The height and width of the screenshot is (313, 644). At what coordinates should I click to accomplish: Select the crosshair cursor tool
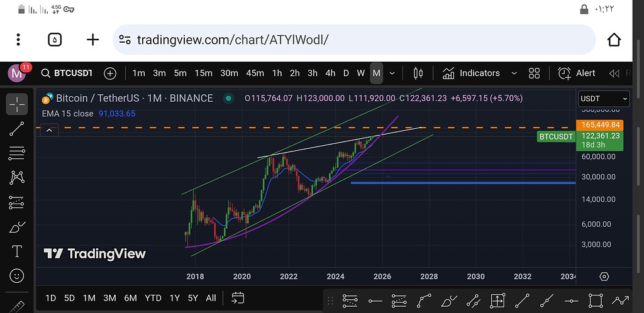coord(17,104)
